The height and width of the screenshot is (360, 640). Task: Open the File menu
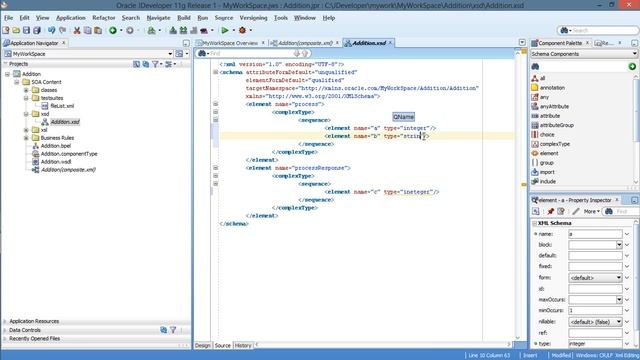[8, 18]
